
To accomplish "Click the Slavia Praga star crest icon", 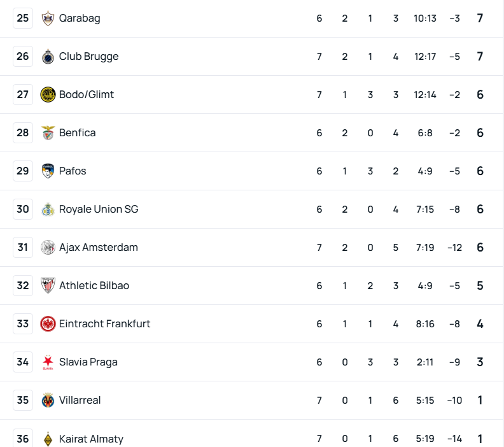I will (48, 362).
